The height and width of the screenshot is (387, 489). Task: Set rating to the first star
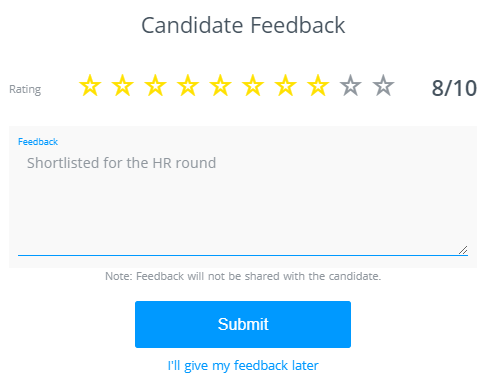[90, 86]
